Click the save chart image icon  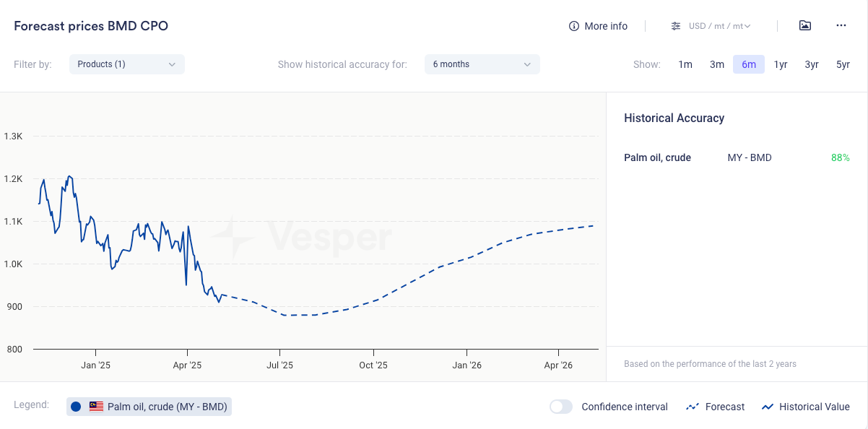pos(805,26)
